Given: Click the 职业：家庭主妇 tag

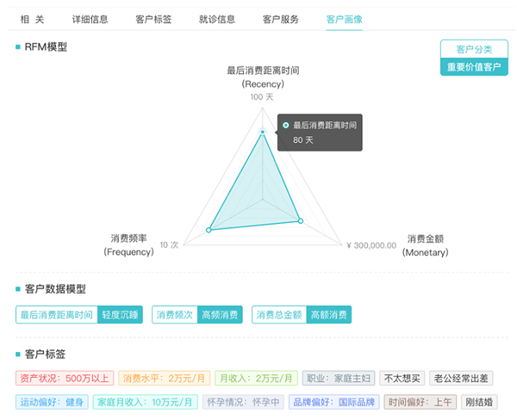Looking at the screenshot, I should pyautogui.click(x=339, y=378).
